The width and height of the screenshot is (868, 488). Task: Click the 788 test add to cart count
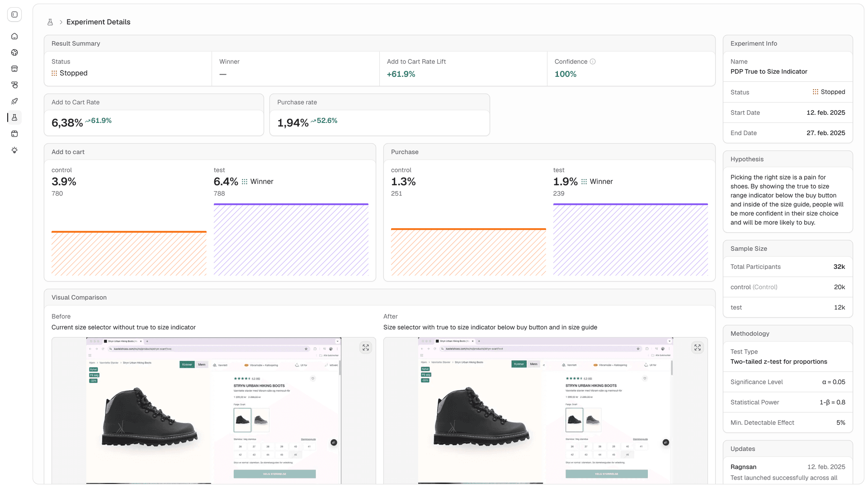pos(219,193)
